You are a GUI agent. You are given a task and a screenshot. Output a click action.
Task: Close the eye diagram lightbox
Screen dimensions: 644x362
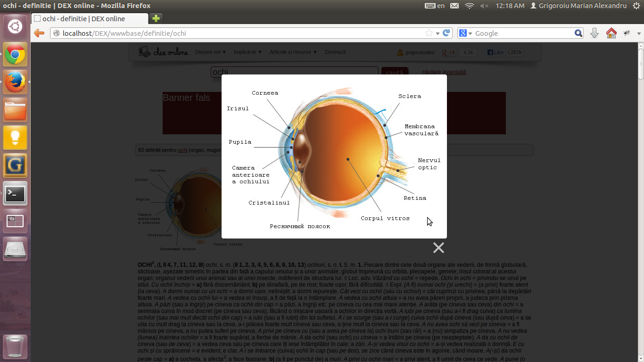[438, 248]
